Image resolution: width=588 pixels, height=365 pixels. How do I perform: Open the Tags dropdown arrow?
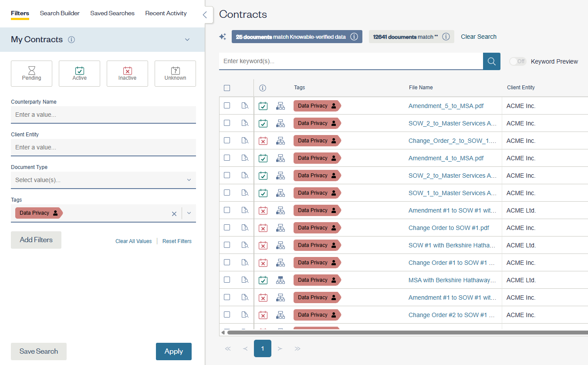click(x=189, y=213)
